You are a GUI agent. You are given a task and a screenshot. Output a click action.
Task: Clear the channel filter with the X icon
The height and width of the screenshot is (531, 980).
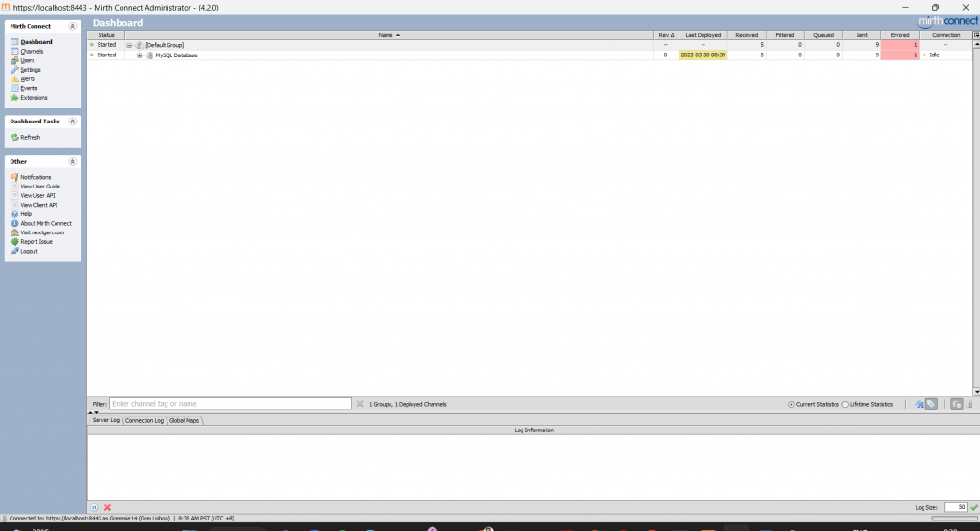pyautogui.click(x=360, y=404)
